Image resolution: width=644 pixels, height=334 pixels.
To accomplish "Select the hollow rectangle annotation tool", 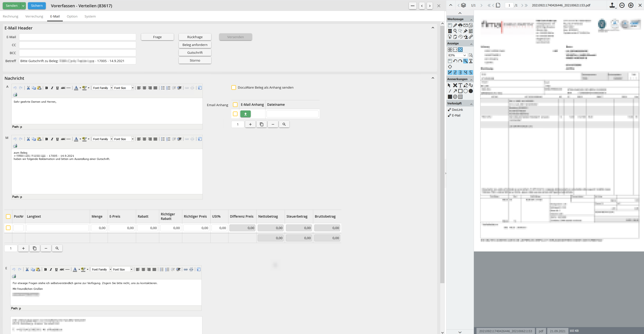I will pyautogui.click(x=460, y=91).
